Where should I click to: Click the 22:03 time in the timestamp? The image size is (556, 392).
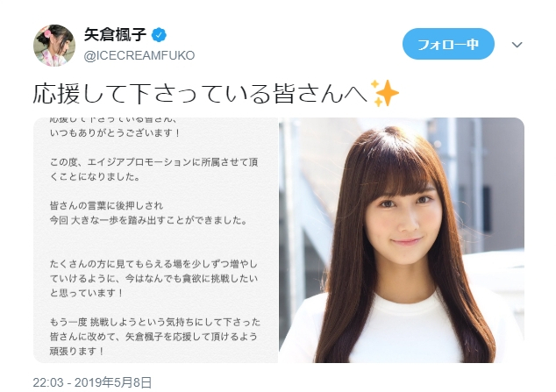[48, 382]
